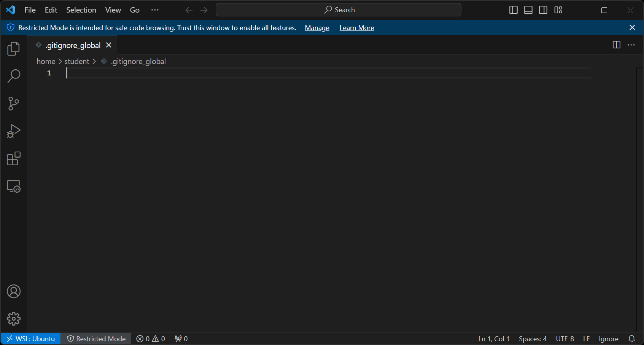Toggle the bottom panel visibility

tap(528, 10)
